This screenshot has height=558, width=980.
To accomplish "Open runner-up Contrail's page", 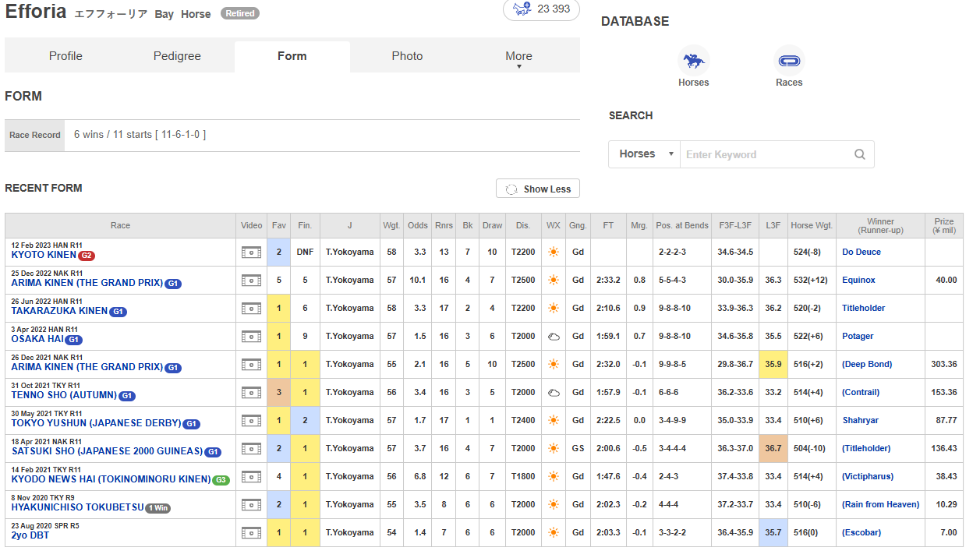I will 861,393.
